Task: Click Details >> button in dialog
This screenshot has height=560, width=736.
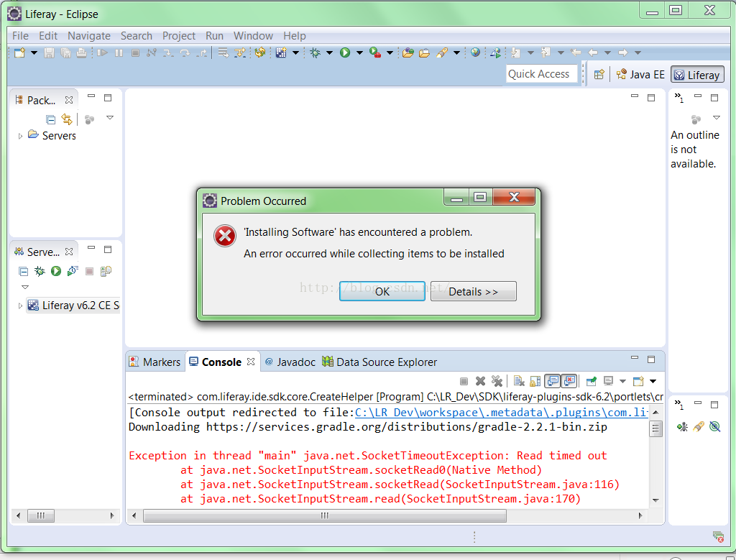Action: pos(473,291)
